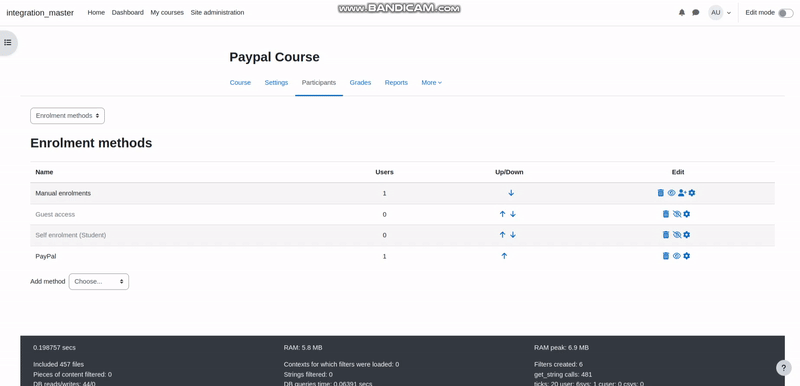Click the Up/Down column header
800x386 pixels.
(509, 172)
